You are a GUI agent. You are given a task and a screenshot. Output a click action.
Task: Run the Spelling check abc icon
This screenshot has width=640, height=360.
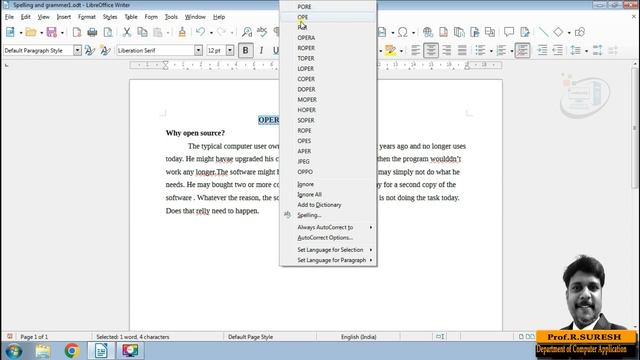[262, 32]
